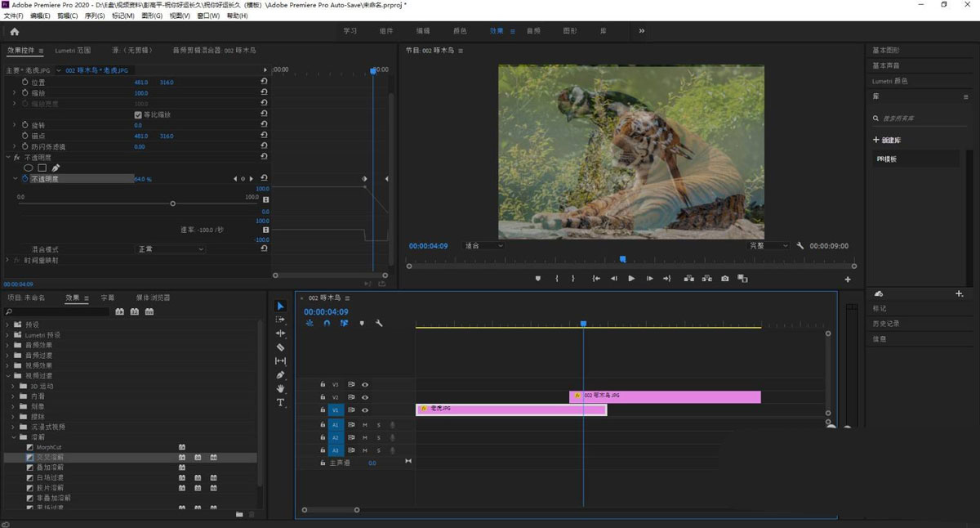Open the 文件(F) menu
980x528 pixels.
click(14, 16)
